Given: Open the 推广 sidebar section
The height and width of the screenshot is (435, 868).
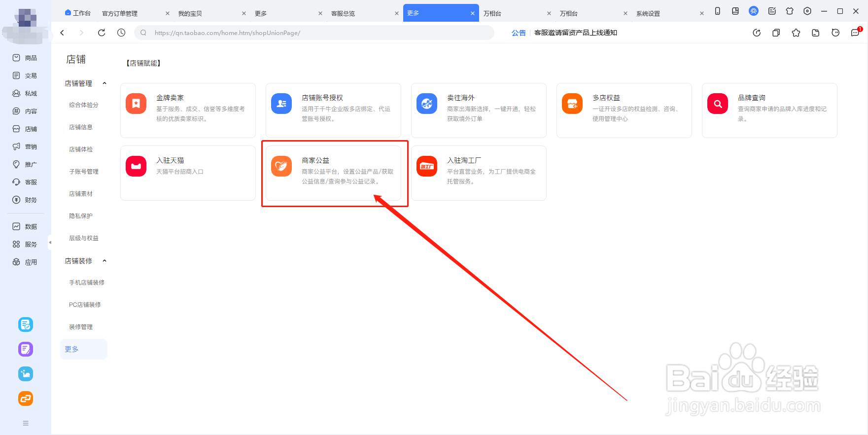Looking at the screenshot, I should [x=25, y=164].
